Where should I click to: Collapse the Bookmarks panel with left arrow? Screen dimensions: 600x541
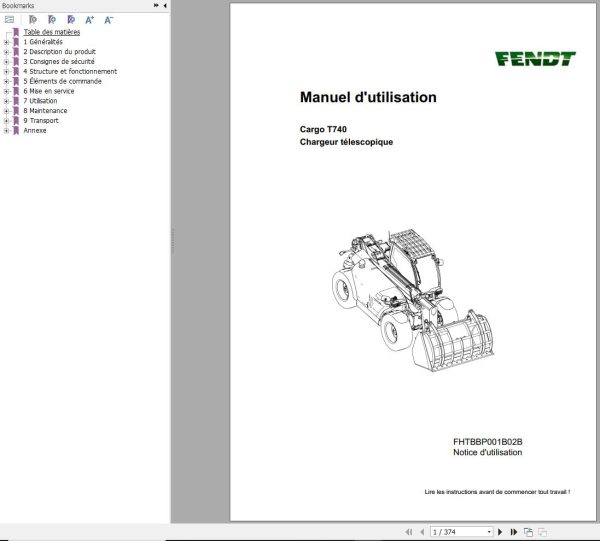(x=165, y=5)
